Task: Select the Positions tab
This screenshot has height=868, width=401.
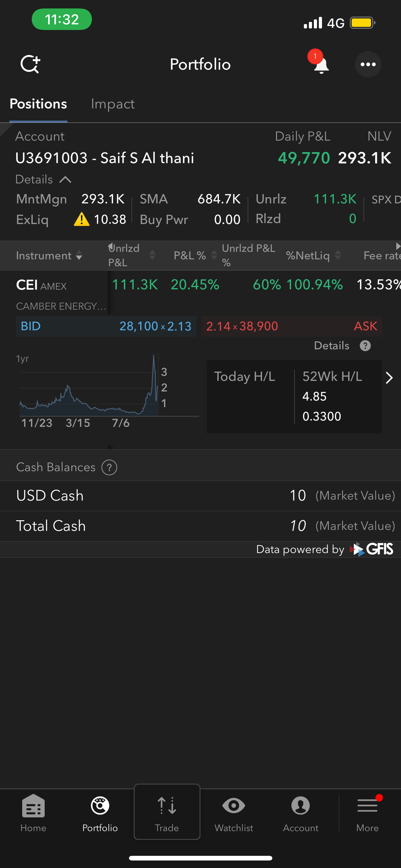Action: pos(38,104)
